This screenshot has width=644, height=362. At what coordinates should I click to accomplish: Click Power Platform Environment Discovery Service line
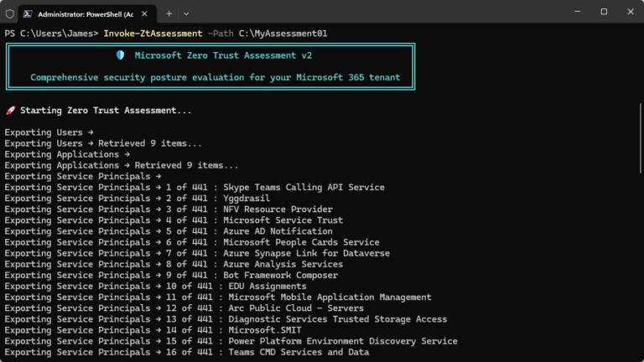pos(231,342)
